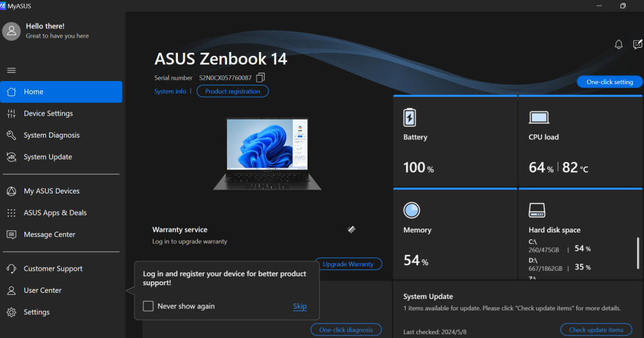Click the Battery status icon
The image size is (644, 338).
click(x=409, y=117)
